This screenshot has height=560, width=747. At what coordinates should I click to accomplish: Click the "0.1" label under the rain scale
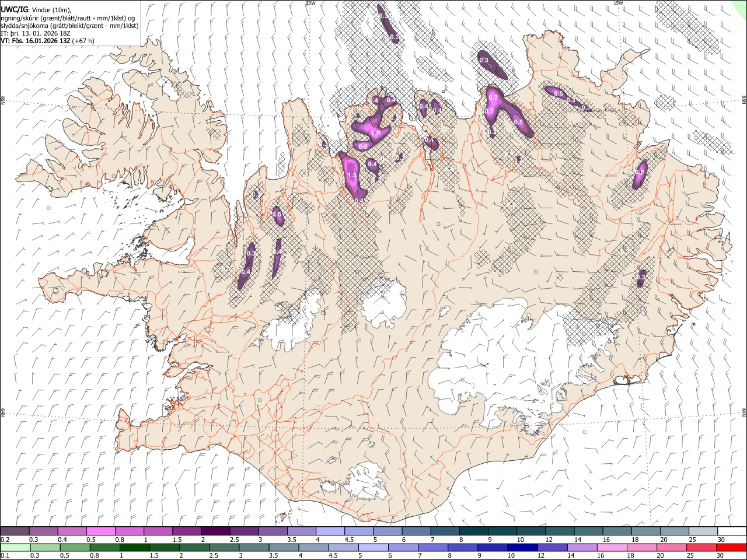4,556
